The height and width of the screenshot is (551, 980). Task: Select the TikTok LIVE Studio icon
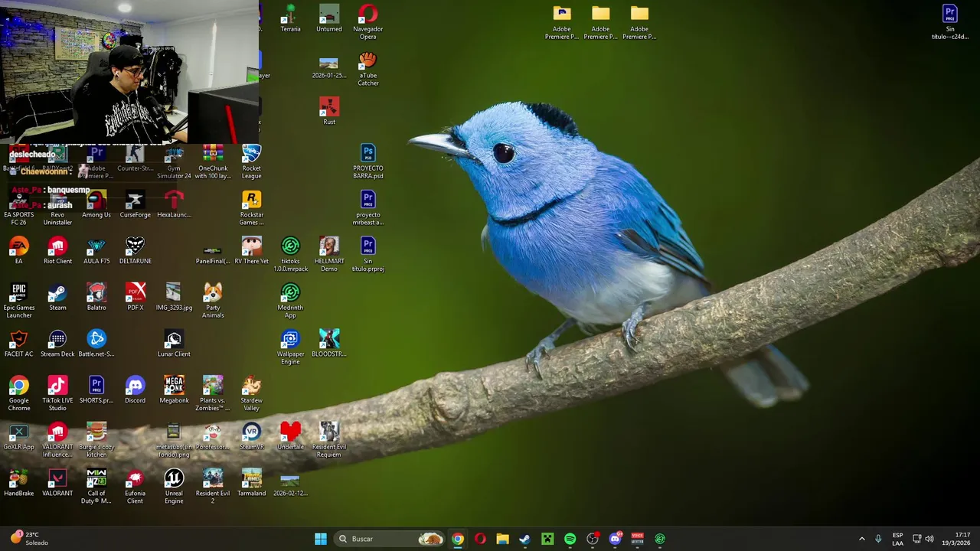pyautogui.click(x=57, y=394)
